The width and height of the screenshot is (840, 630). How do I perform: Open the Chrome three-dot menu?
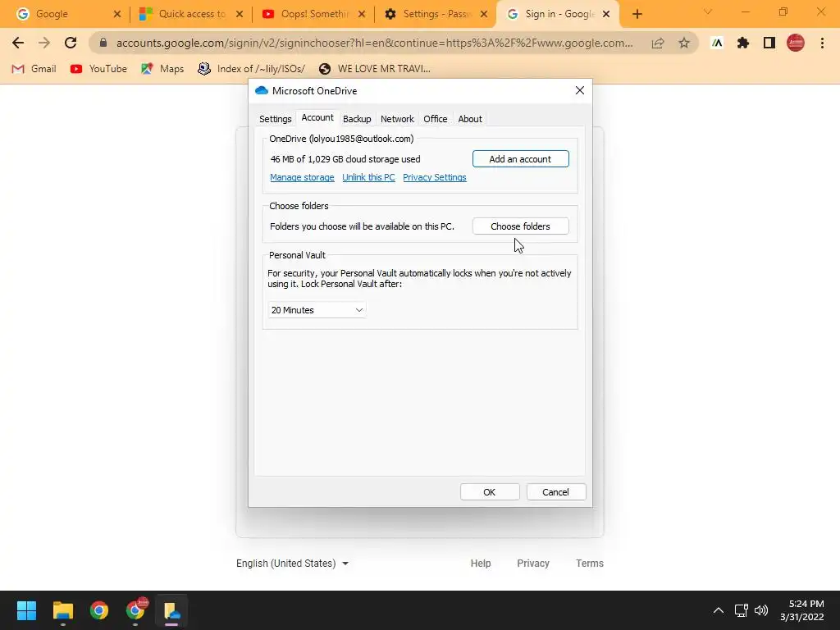[822, 43]
